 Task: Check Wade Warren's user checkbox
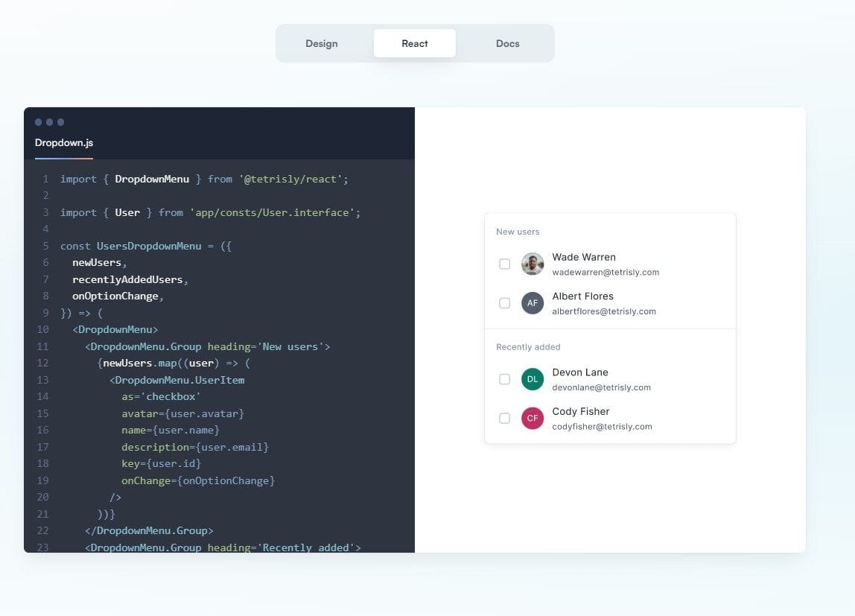[x=504, y=264]
